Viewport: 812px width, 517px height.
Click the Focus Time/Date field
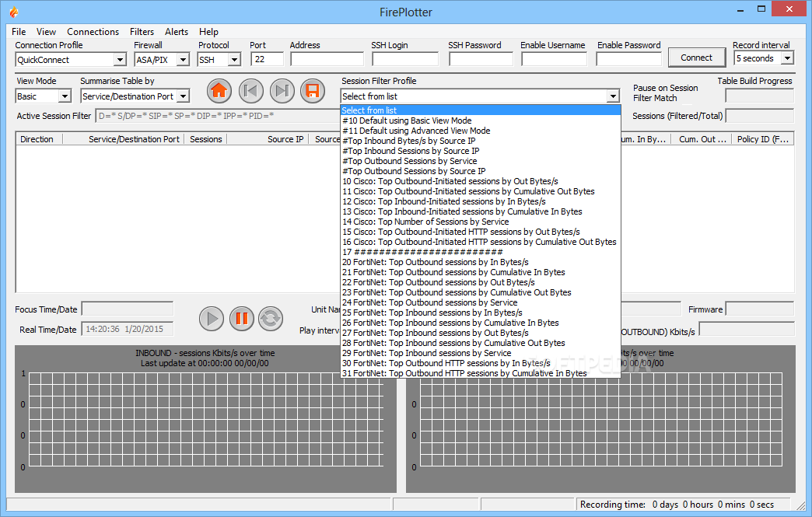pos(128,309)
